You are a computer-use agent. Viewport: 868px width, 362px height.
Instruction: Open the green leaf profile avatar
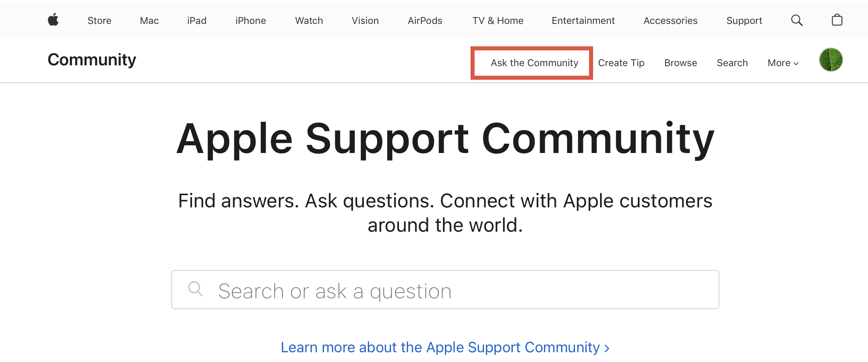(x=831, y=60)
